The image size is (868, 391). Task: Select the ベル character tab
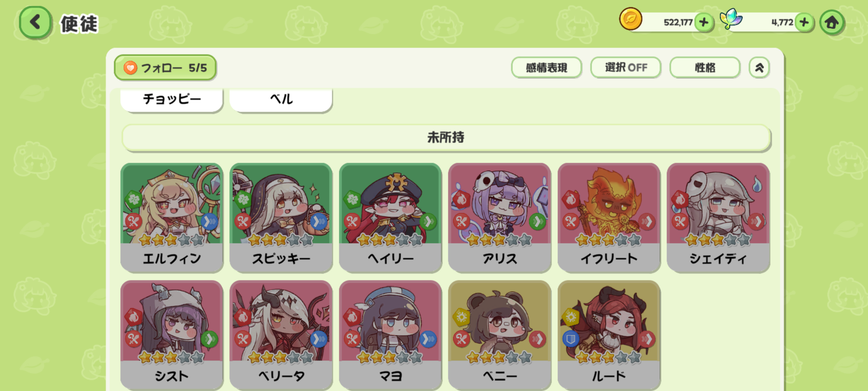[x=281, y=100]
